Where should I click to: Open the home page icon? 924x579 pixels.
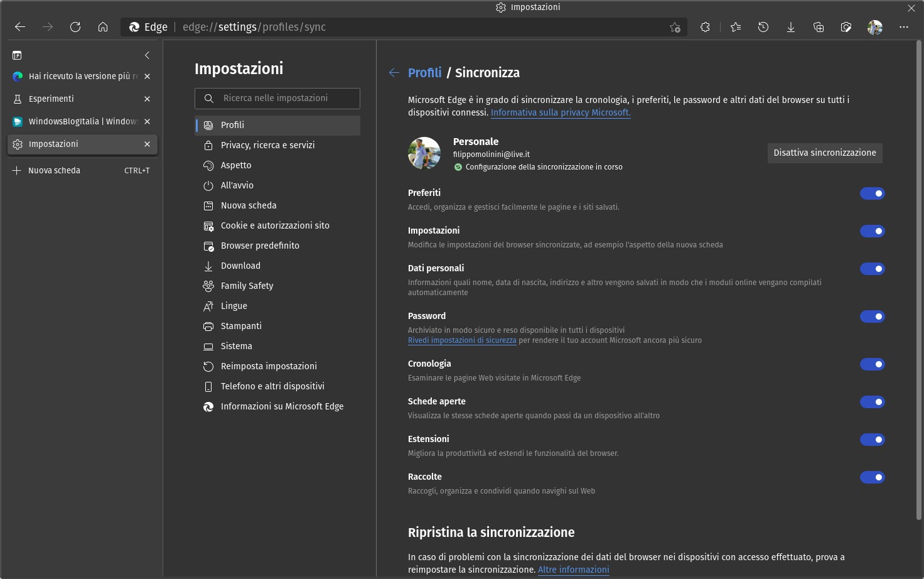[x=103, y=27]
